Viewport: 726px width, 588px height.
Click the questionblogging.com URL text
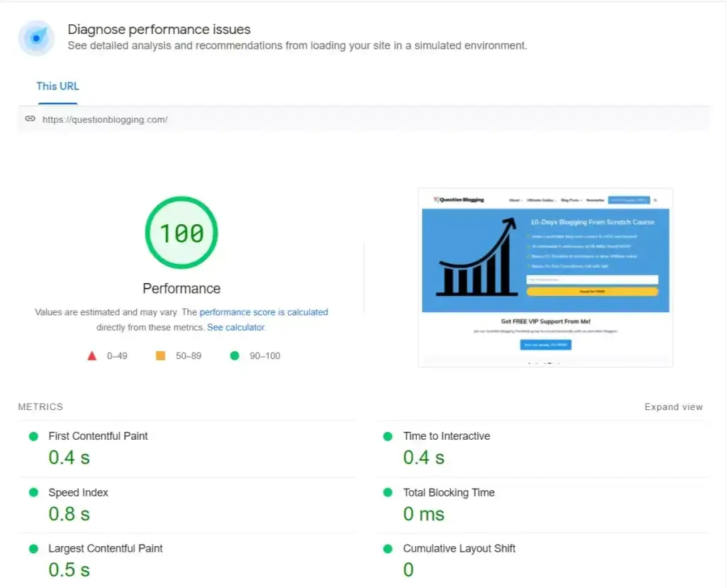pyautogui.click(x=105, y=120)
